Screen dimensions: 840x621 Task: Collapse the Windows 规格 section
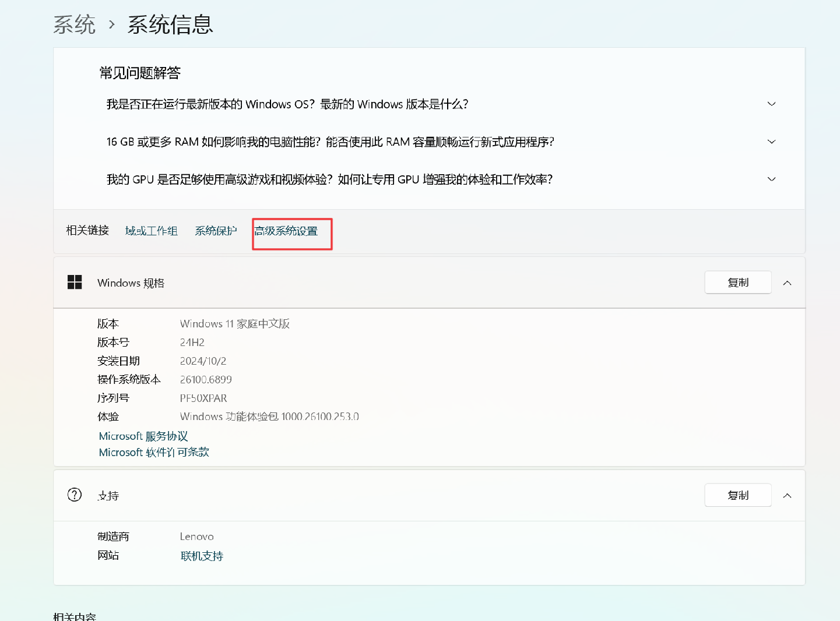[x=787, y=283]
